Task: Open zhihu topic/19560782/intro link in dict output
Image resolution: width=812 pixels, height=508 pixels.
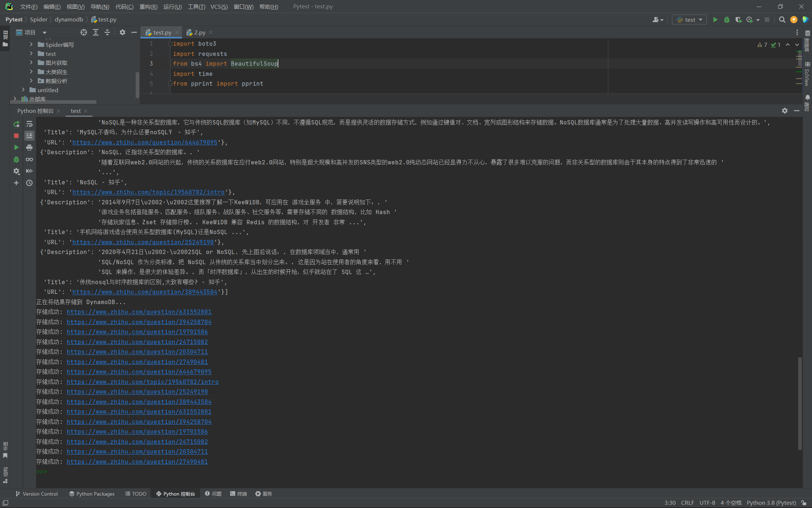Action: click(148, 192)
